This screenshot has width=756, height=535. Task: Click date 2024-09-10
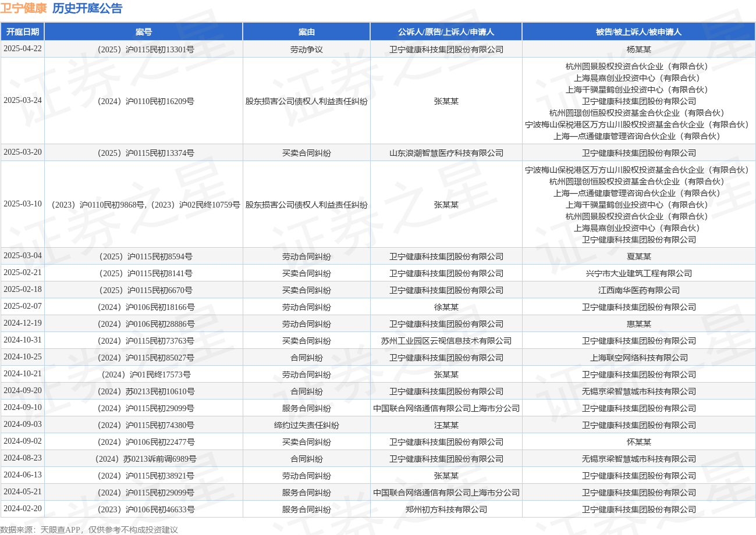(x=23, y=407)
